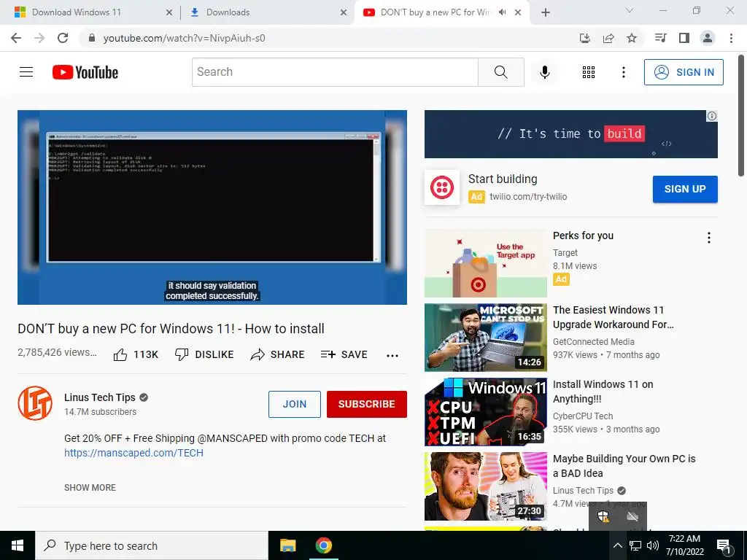This screenshot has width=747, height=560.
Task: Click the JOIN channel button
Action: [x=295, y=404]
